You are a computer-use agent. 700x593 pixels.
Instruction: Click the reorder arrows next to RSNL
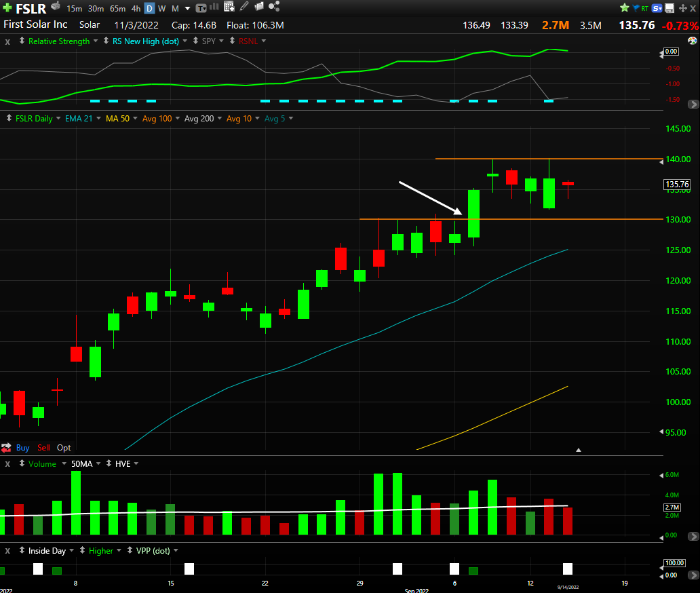[232, 41]
